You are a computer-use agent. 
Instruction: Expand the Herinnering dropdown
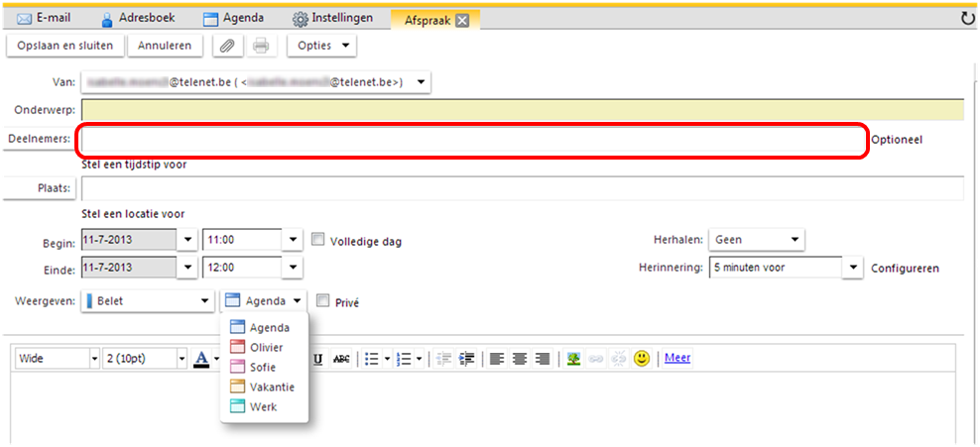853,268
